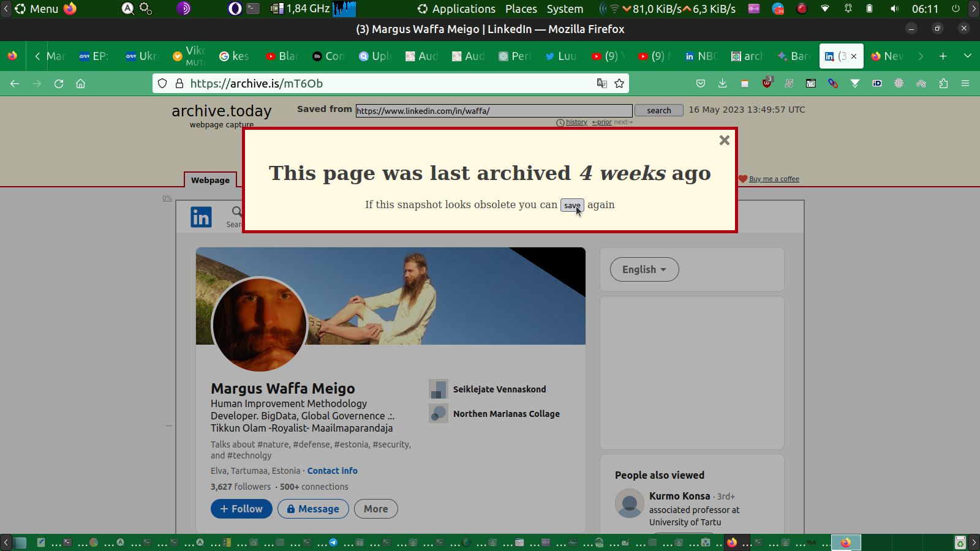Open the Places menu in the top panel
The width and height of the screenshot is (980, 551).
[521, 9]
